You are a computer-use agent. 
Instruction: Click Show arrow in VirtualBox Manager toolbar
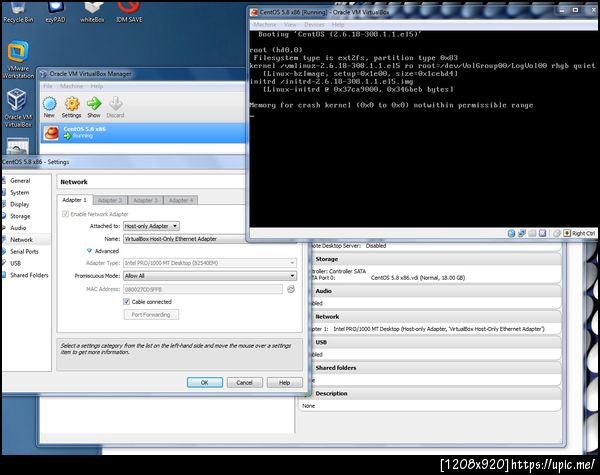pos(94,107)
